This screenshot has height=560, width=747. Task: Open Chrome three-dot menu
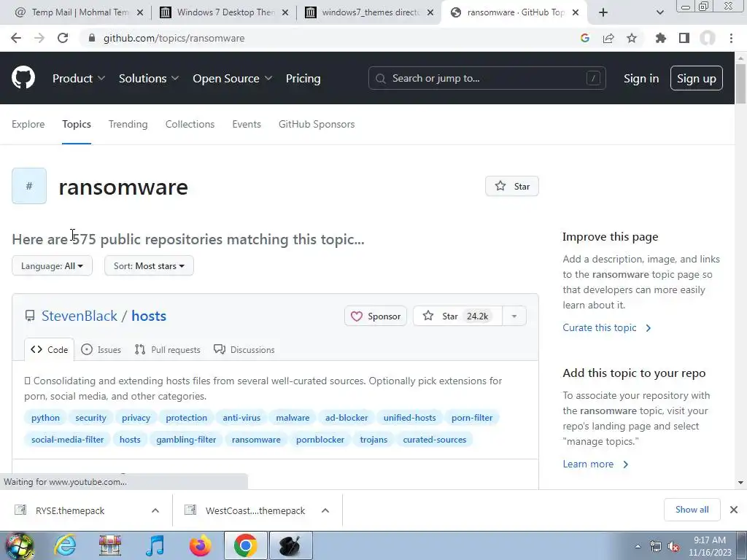click(731, 38)
